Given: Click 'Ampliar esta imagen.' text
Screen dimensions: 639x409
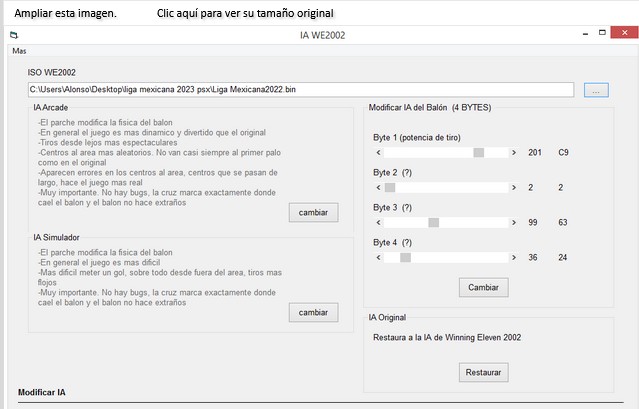Looking at the screenshot, I should click(x=65, y=13).
